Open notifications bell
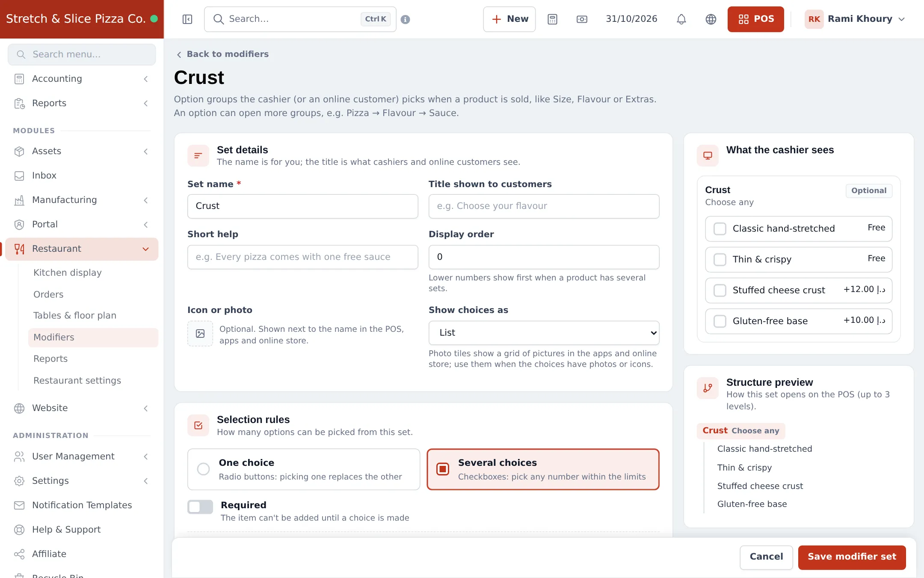This screenshot has width=924, height=578. (x=681, y=19)
